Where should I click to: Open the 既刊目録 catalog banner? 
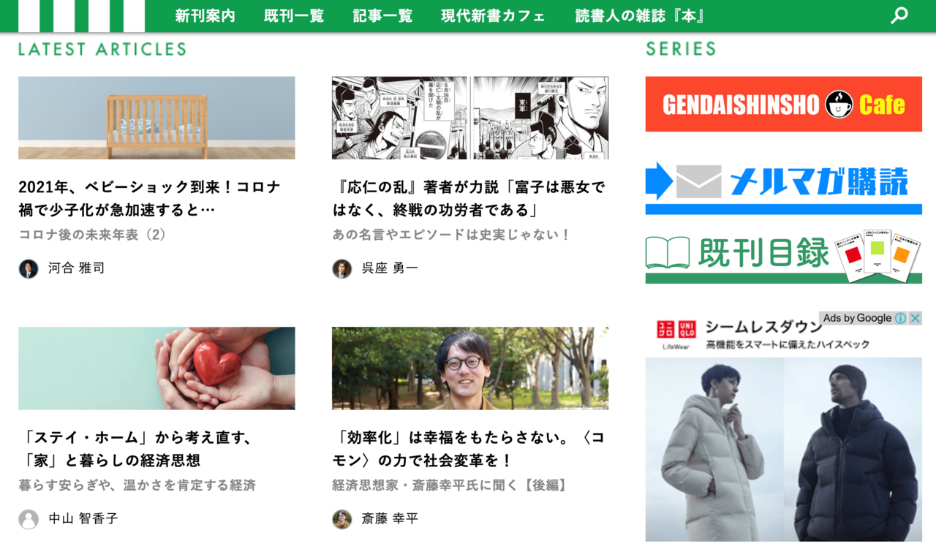pos(783,256)
